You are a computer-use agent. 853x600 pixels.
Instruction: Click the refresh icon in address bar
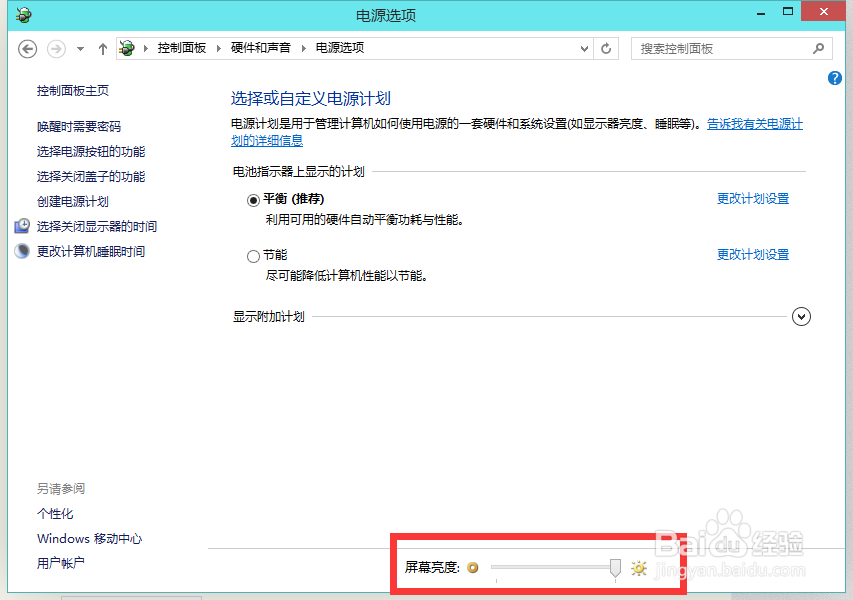pos(606,48)
